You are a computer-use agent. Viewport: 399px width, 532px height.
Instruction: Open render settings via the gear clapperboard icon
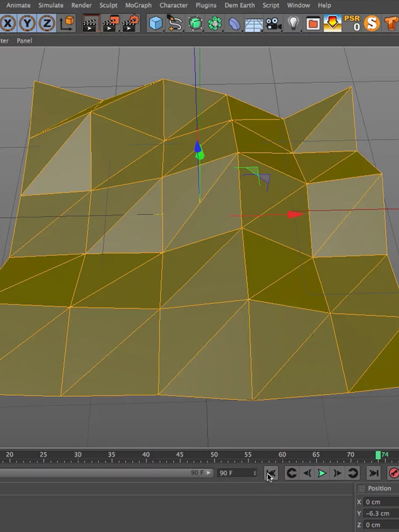coord(130,23)
